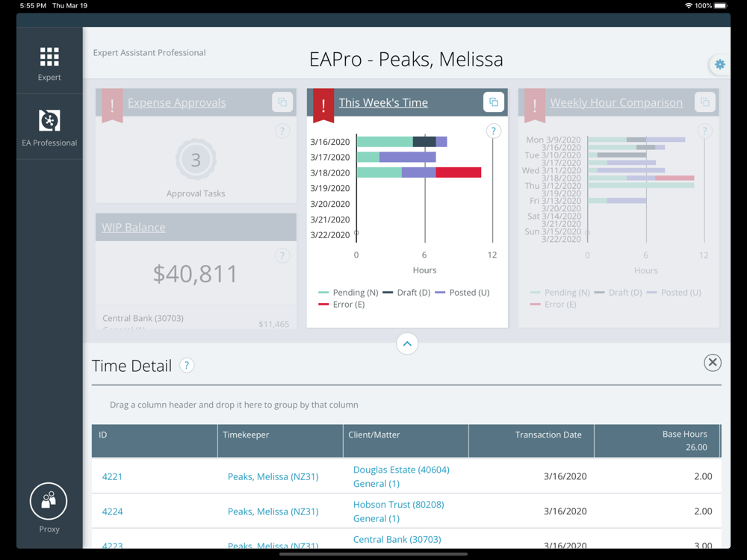Click the copy icon on Weekly Hour Comparison

pos(704,102)
